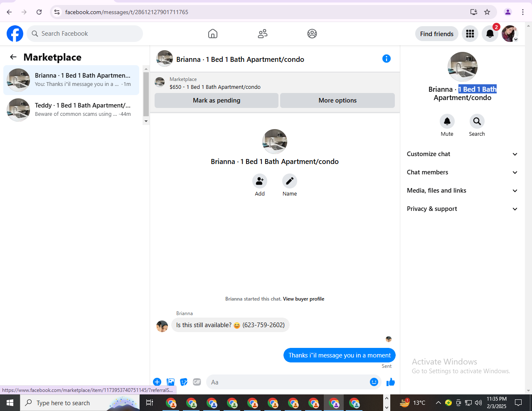Click Brianna's avatar beside her message
532x411 pixels.
click(162, 326)
